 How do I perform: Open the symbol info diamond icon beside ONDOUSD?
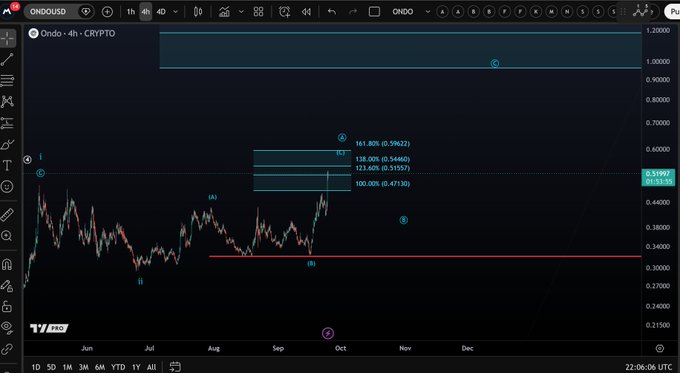(x=86, y=12)
